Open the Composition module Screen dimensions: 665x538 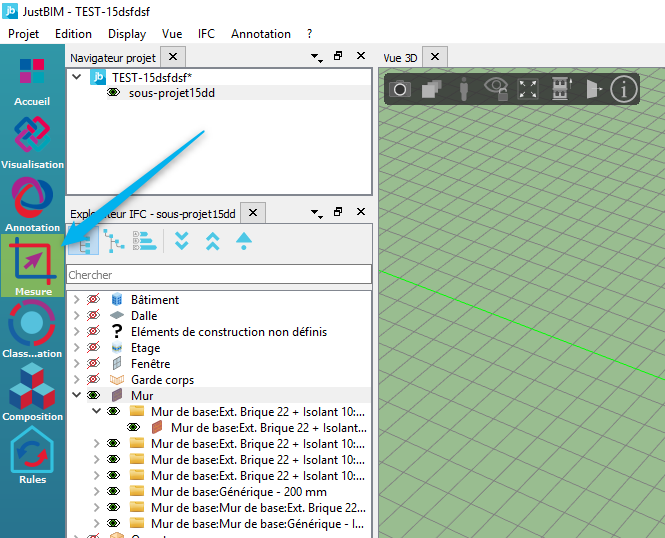coord(32,393)
